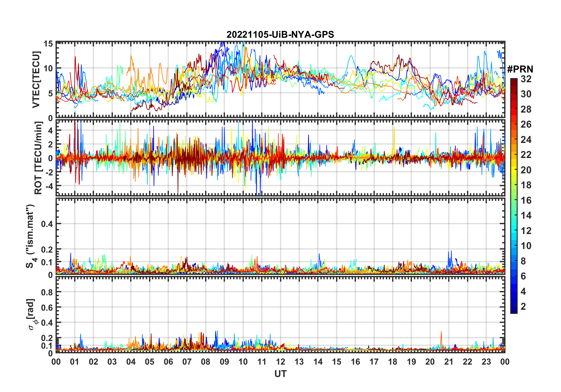Click inside the VTEC plot panel
This screenshot has width=561, height=392.
(x=280, y=80)
